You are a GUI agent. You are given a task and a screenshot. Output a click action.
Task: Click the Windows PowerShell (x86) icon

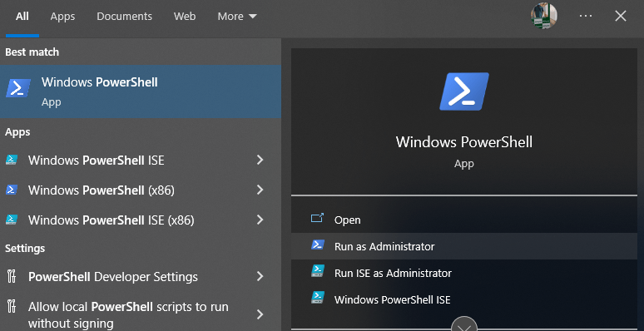pyautogui.click(x=12, y=190)
